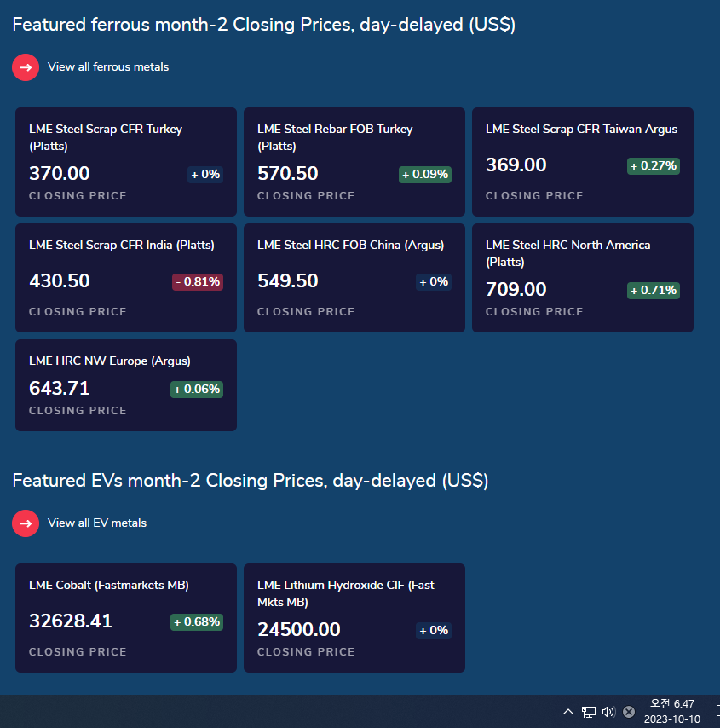Viewport: 720px width, 728px height.
Task: Open the network icon in the system tray
Action: (589, 711)
